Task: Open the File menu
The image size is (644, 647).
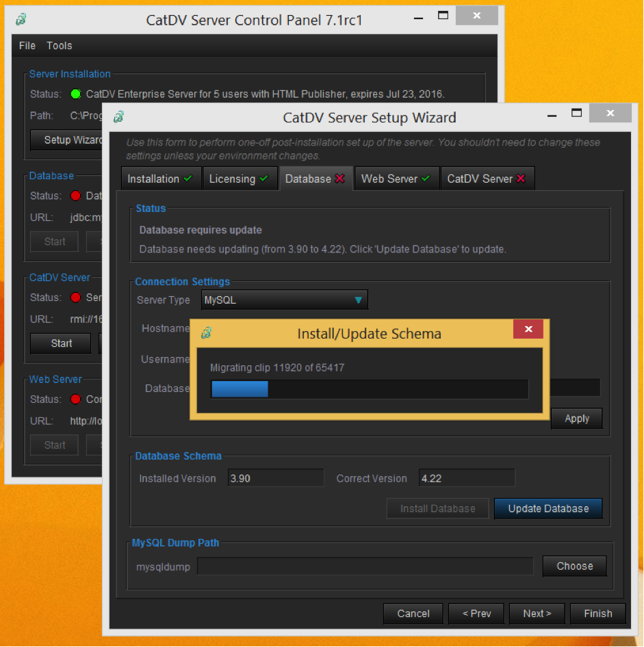Action: [x=27, y=46]
